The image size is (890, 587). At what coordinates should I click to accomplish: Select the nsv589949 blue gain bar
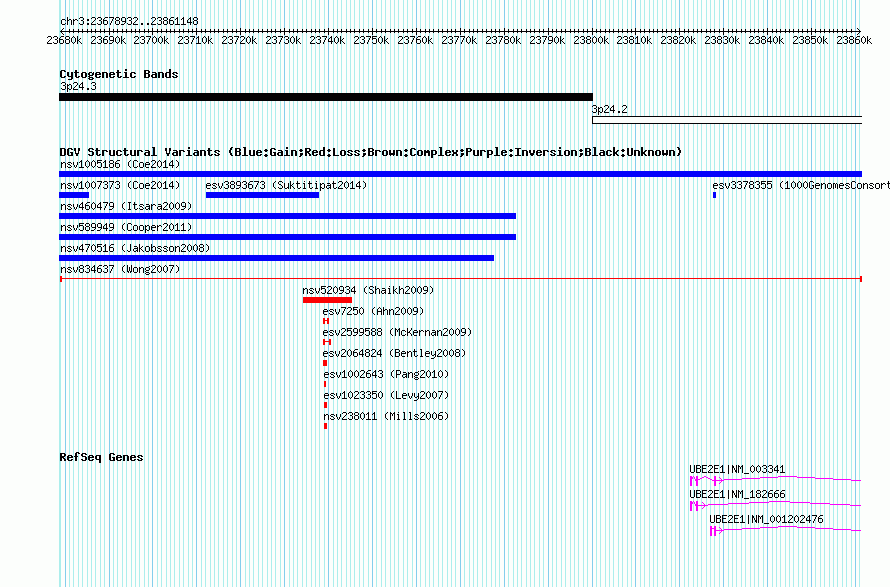[x=287, y=237]
